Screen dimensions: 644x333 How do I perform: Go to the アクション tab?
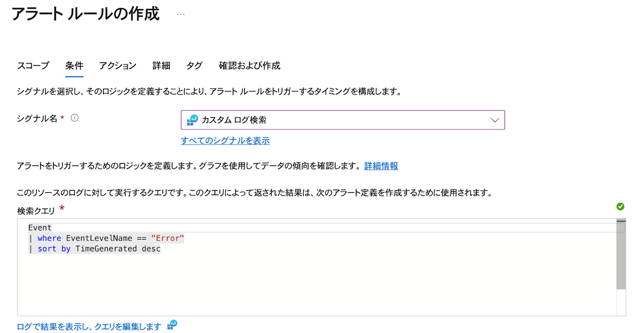click(118, 66)
